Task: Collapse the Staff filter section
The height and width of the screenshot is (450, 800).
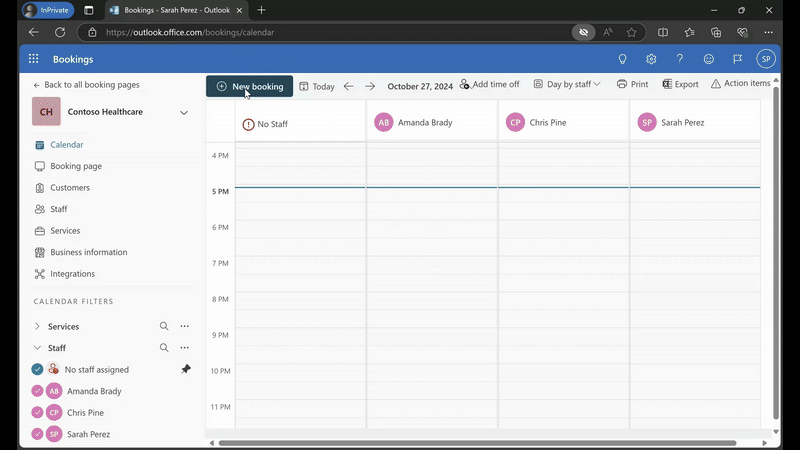Action: click(37, 347)
